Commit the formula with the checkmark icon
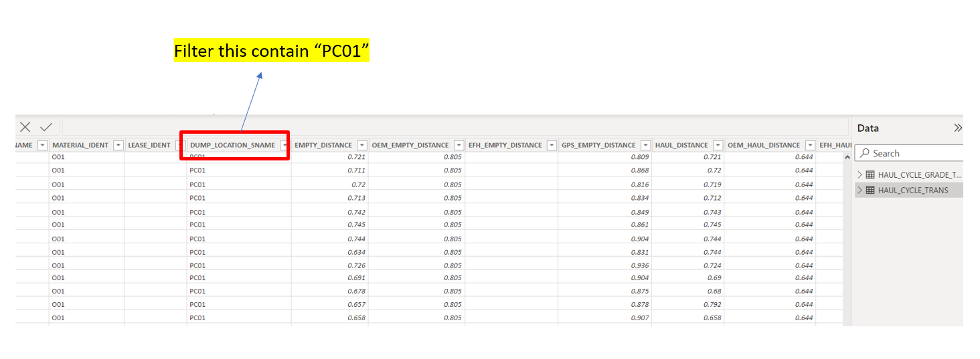Viewport: 980px width, 359px height. point(46,127)
